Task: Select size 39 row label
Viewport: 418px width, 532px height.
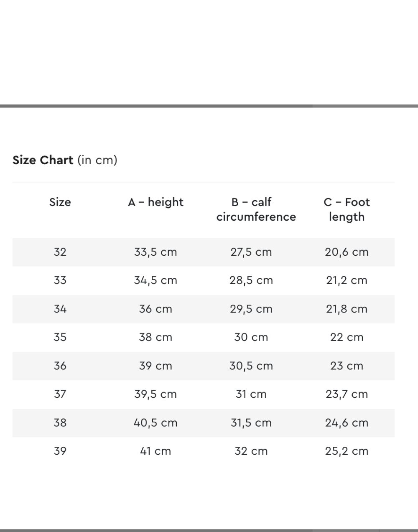Action: click(60, 451)
